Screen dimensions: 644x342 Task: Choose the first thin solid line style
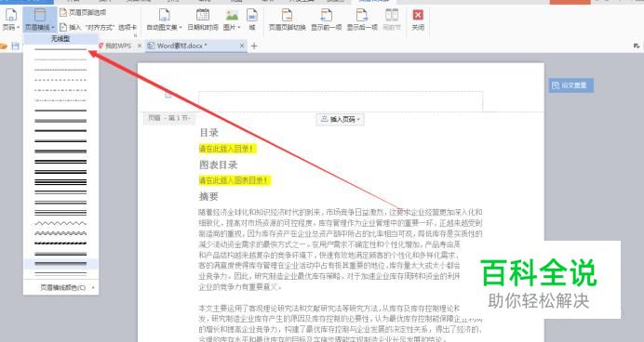[60, 49]
